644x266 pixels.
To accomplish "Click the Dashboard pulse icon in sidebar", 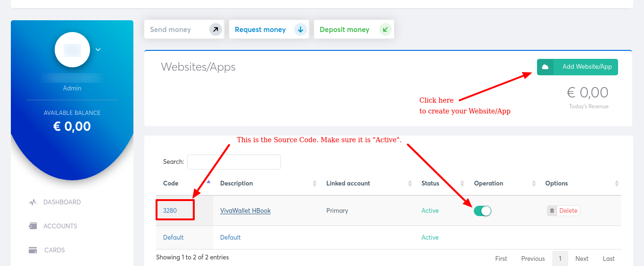I will [33, 202].
